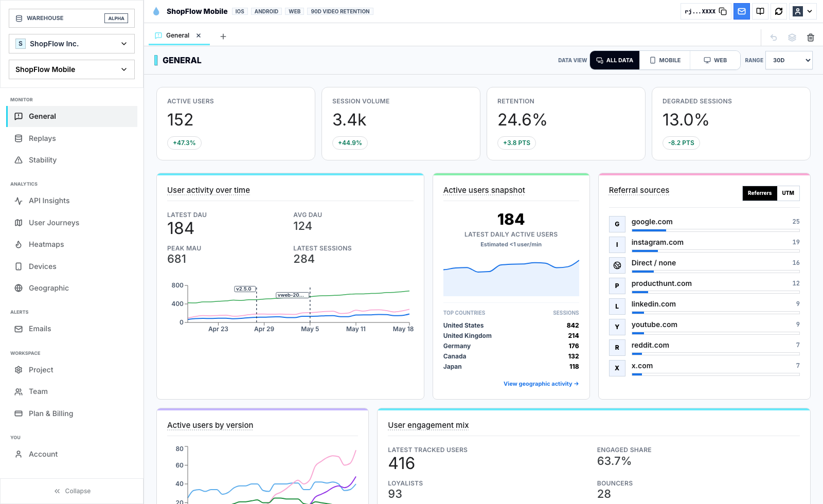
Task: Click the google.com referral progress bar
Action: coord(715,230)
